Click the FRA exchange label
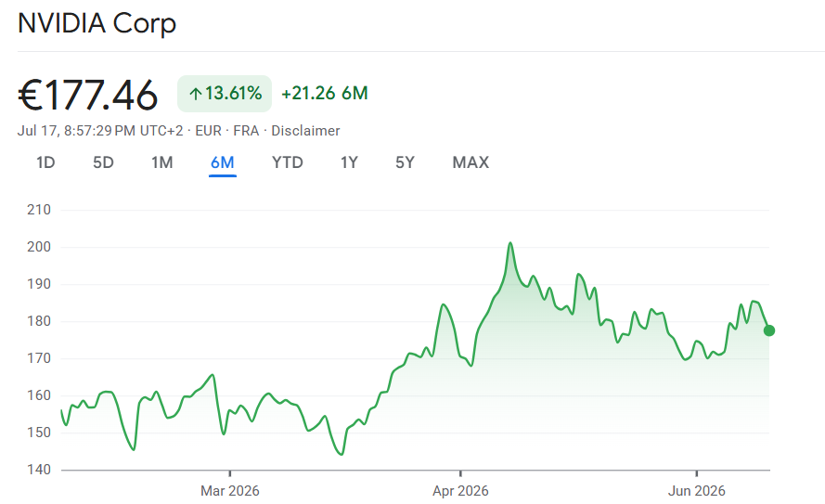The height and width of the screenshot is (504, 825). tap(246, 131)
